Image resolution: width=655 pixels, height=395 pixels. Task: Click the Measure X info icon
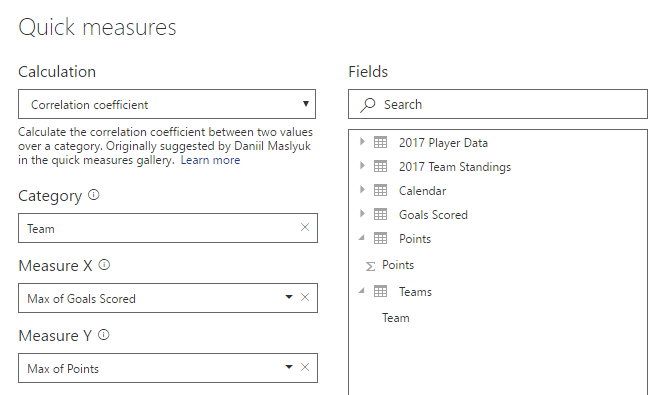tap(104, 265)
